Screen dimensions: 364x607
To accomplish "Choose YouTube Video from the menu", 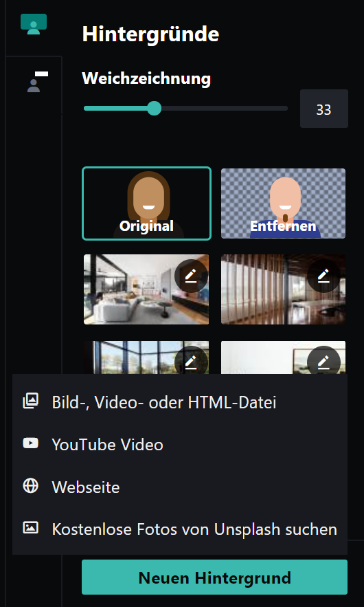I will [180, 445].
